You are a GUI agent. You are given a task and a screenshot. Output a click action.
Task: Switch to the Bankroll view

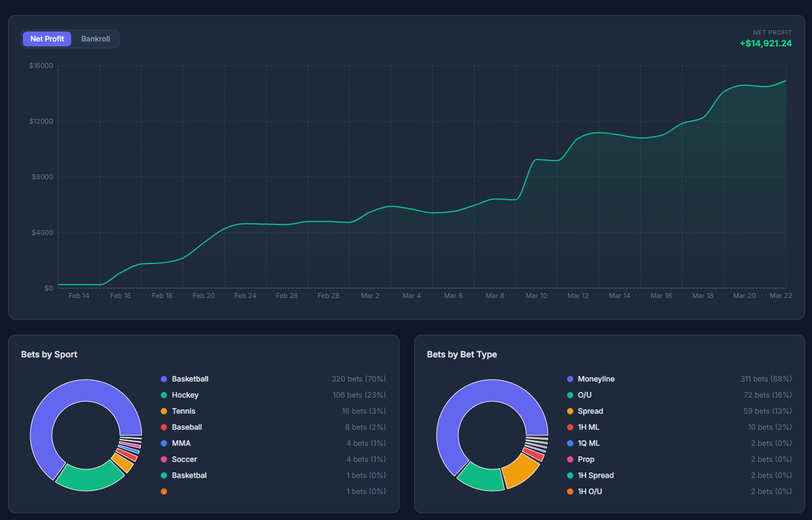[x=95, y=39]
